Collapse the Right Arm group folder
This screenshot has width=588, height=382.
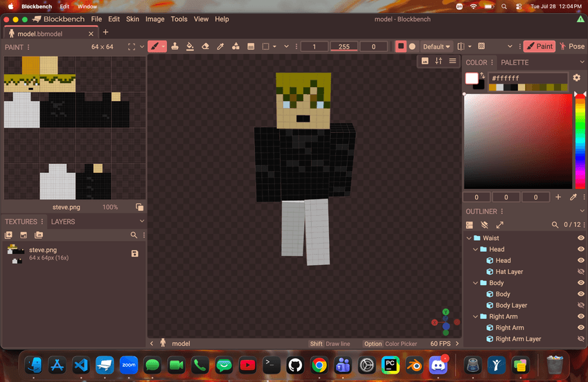point(476,317)
